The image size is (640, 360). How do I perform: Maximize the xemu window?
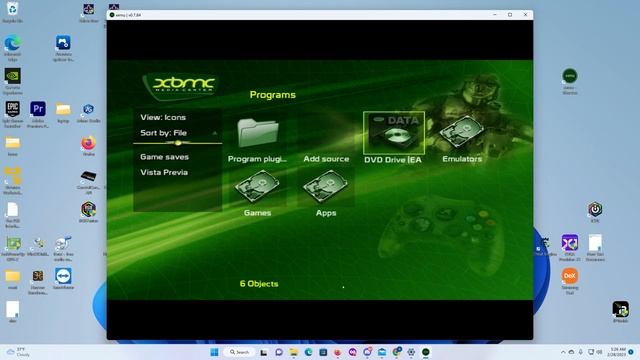tap(510, 15)
